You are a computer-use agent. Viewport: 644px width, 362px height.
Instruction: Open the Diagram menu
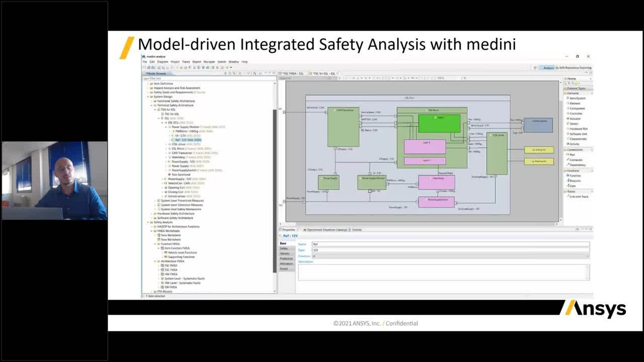click(162, 62)
